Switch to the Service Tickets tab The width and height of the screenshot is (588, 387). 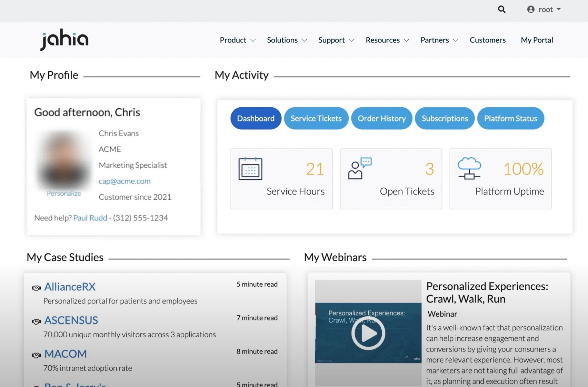point(316,118)
